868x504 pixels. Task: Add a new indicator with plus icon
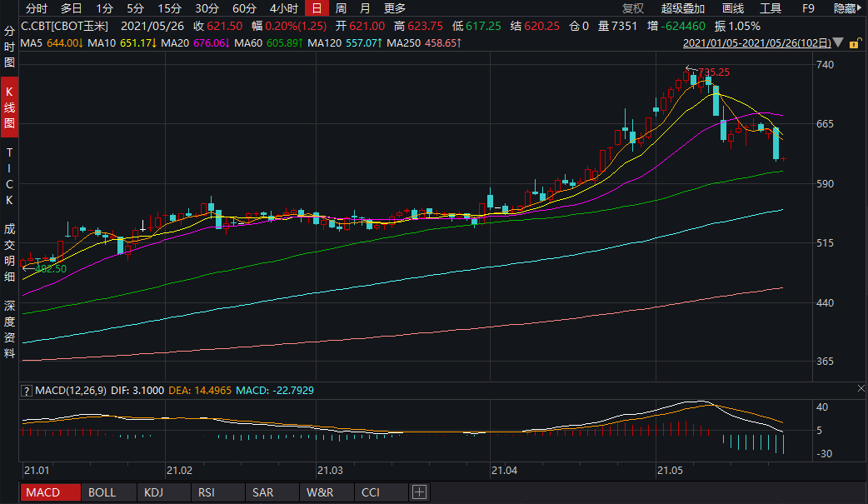(419, 492)
